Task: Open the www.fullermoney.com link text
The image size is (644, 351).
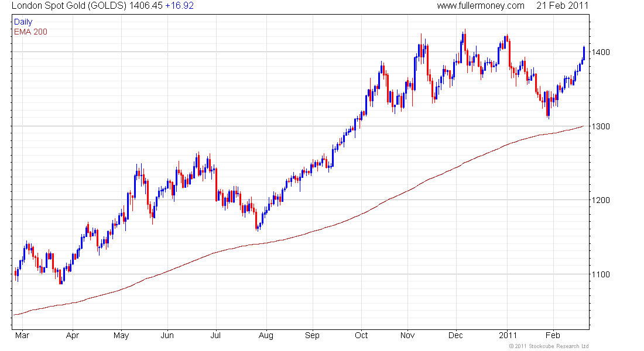Action: pyautogui.click(x=481, y=6)
